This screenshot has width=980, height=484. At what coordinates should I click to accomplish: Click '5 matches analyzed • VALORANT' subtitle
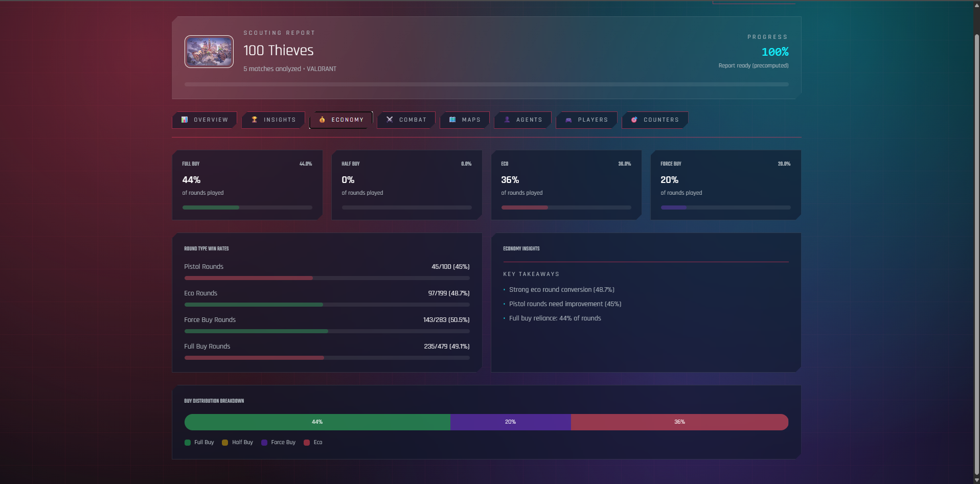coord(290,68)
